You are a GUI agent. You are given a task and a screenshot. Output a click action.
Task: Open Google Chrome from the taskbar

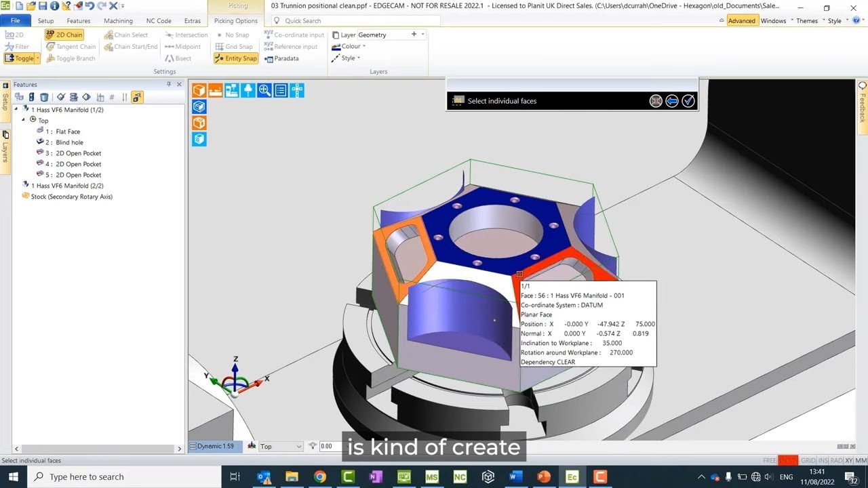coord(319,477)
